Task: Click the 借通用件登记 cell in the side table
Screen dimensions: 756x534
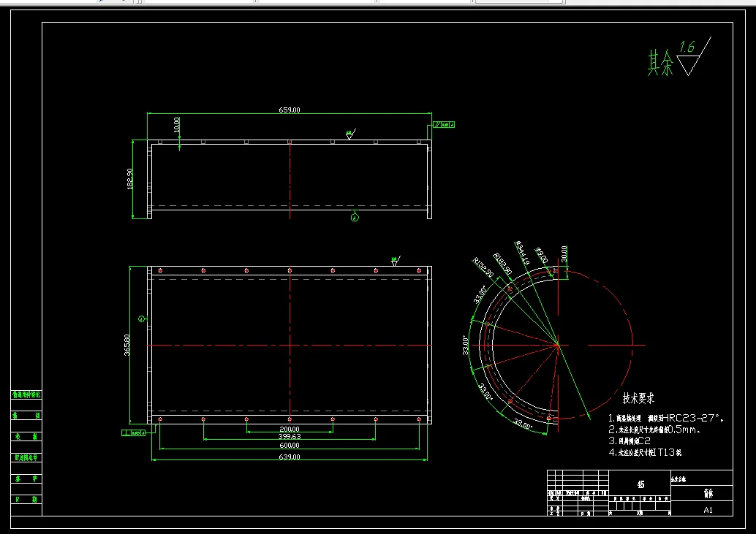Action: click(x=26, y=395)
